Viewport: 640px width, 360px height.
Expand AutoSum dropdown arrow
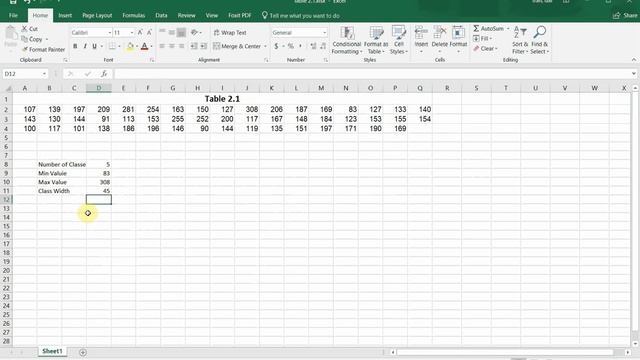click(508, 29)
